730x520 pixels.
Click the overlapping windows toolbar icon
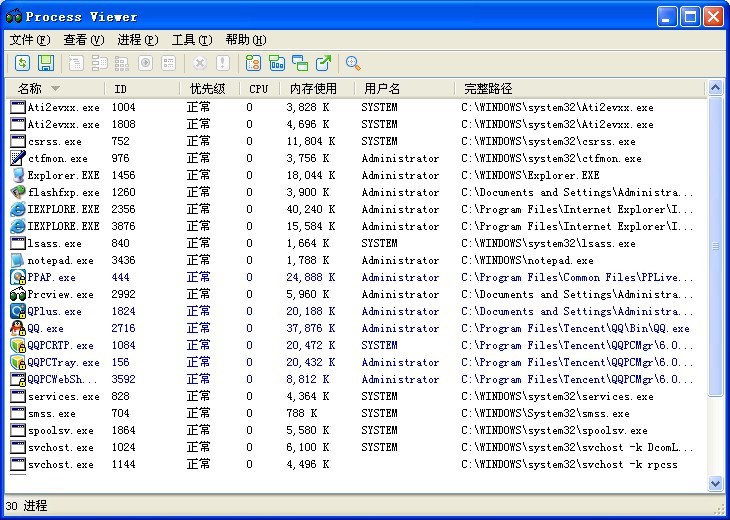pyautogui.click(x=300, y=63)
